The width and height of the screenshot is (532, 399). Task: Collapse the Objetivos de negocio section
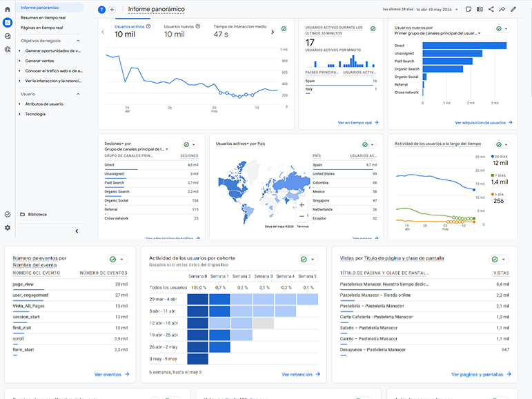78,41
